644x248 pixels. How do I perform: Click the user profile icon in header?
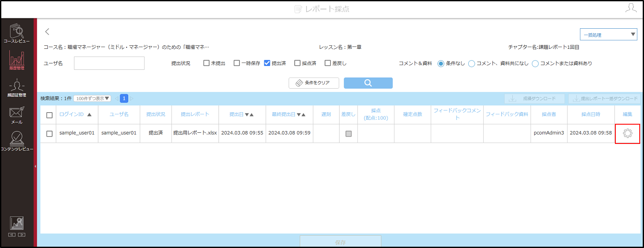click(x=631, y=8)
